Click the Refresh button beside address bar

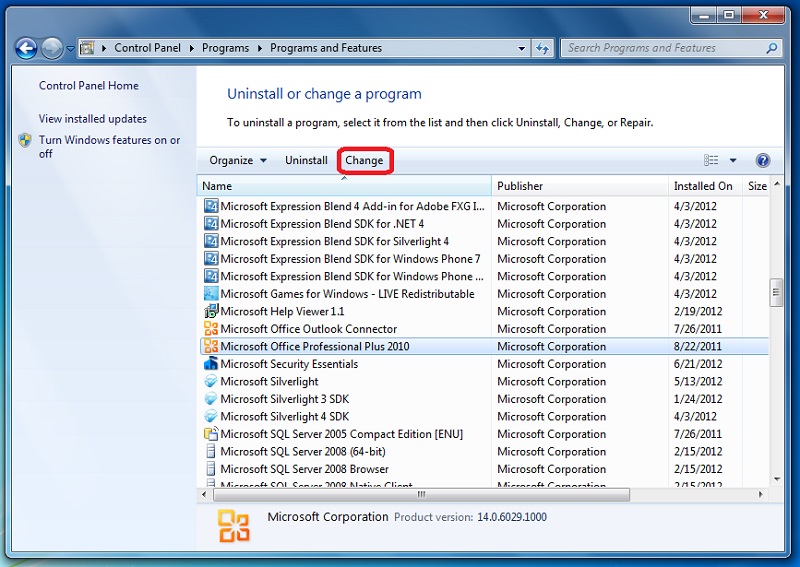542,48
